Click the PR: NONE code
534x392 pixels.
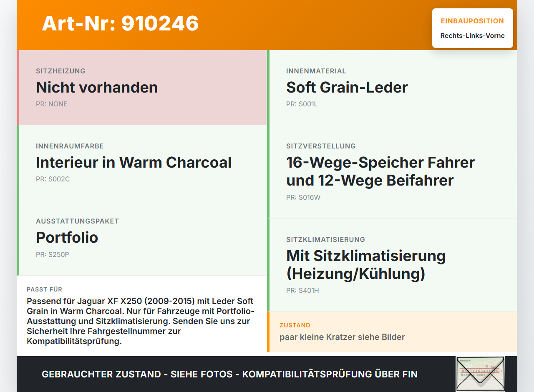pyautogui.click(x=52, y=104)
